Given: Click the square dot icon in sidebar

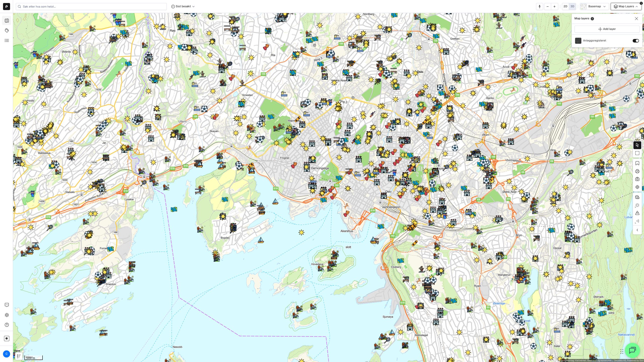Looking at the screenshot, I should pos(7,338).
